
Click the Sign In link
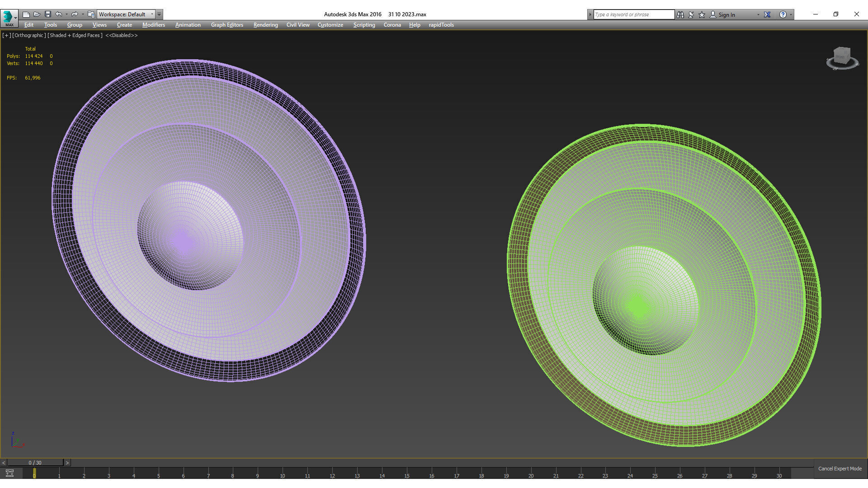click(x=726, y=14)
